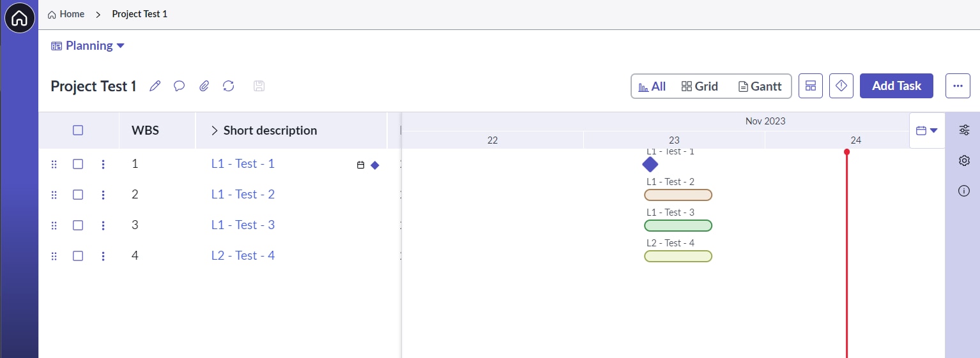Select the green L1 - Test - 3 Gantt bar

pyautogui.click(x=678, y=225)
